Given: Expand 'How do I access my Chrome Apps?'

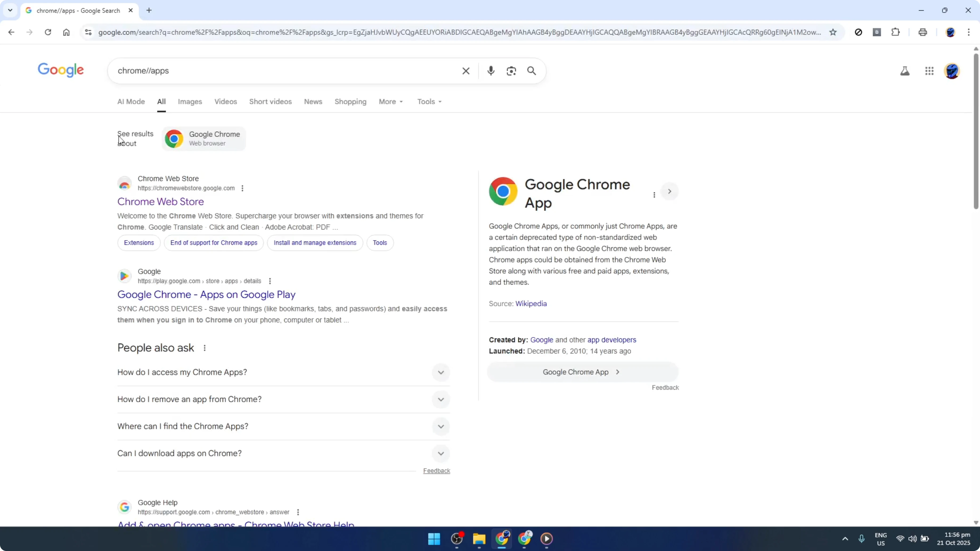Looking at the screenshot, I should 440,372.
